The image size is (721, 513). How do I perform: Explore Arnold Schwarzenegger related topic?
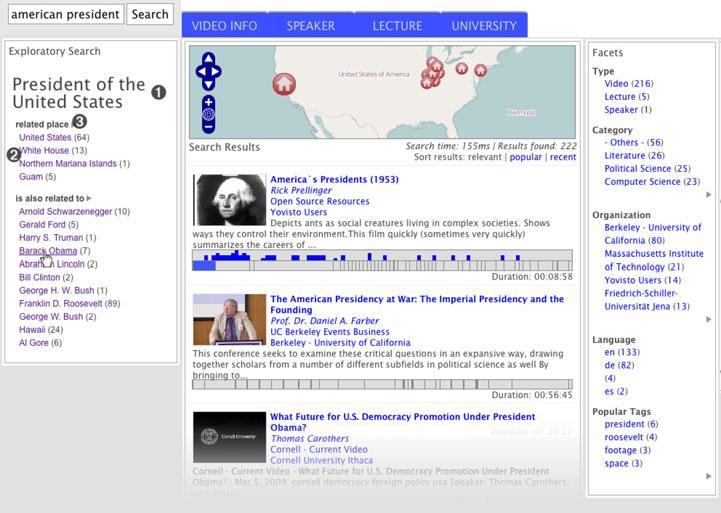pyautogui.click(x=74, y=211)
